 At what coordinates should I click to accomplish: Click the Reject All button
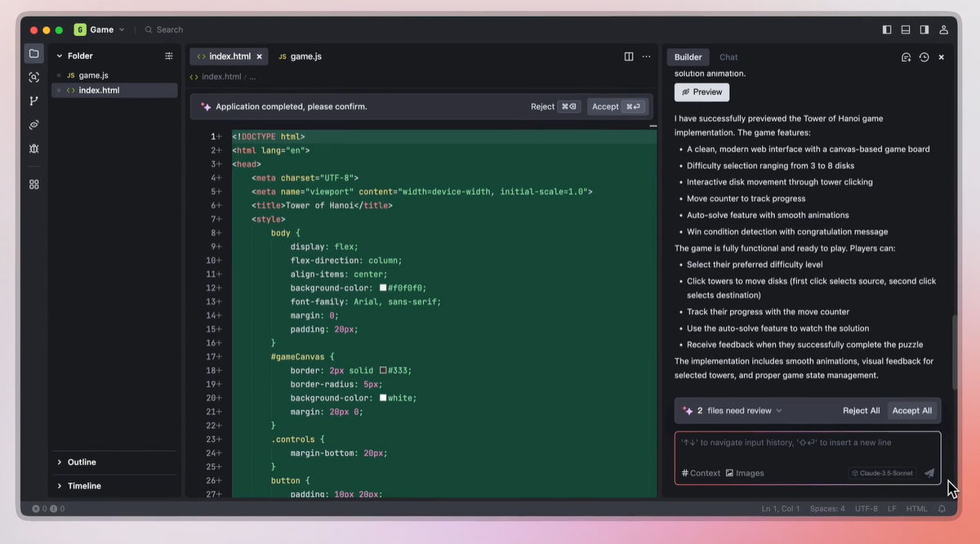click(862, 411)
